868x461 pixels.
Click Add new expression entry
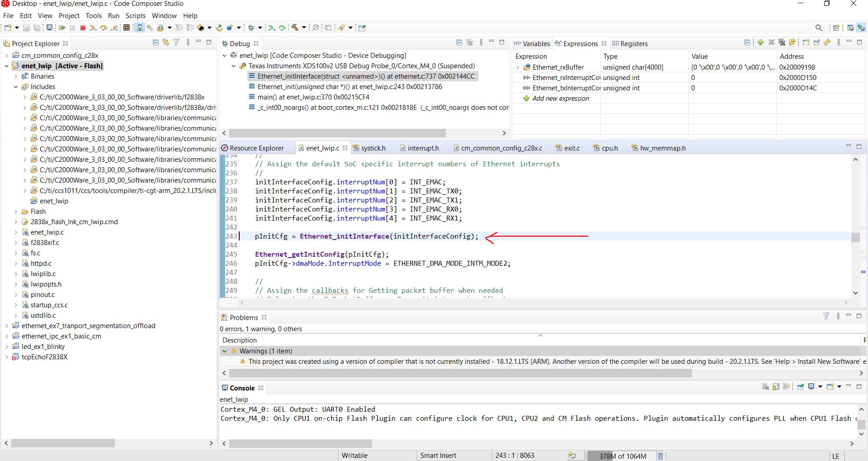[x=561, y=99]
